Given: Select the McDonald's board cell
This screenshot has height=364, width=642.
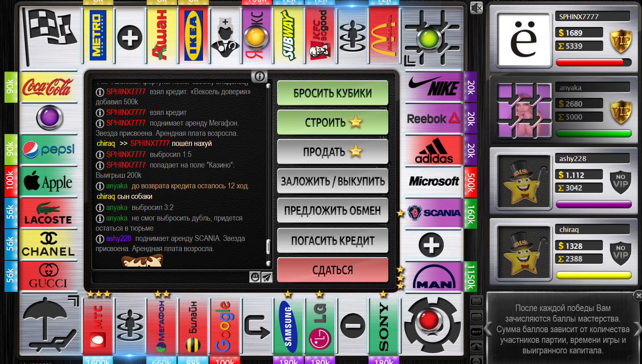Looking at the screenshot, I should (x=383, y=36).
